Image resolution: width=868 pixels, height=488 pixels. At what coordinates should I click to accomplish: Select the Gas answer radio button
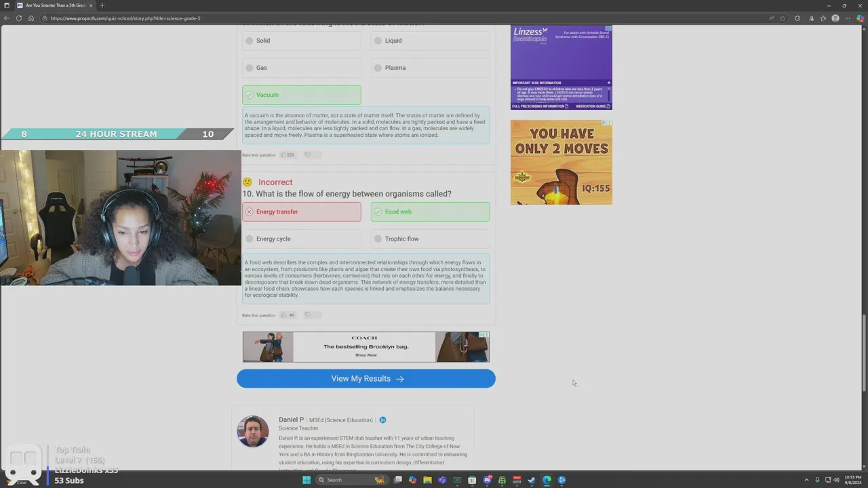[x=250, y=68]
